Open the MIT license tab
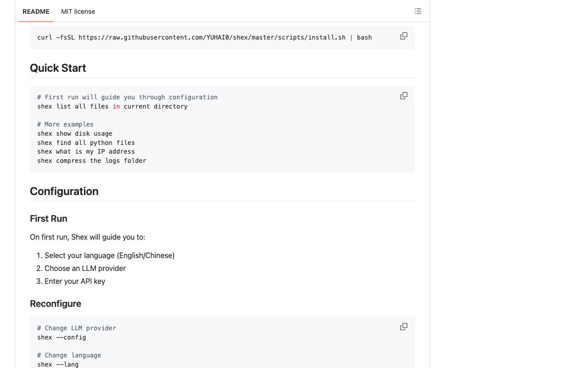588x368 pixels. 78,11
